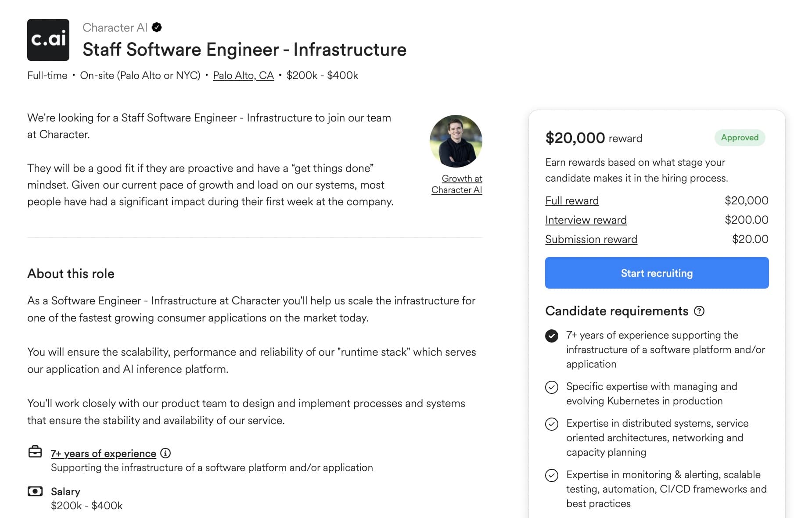Screen dimensions: 812x518
Task: Click the "Full-time" job type text
Action: click(x=47, y=75)
